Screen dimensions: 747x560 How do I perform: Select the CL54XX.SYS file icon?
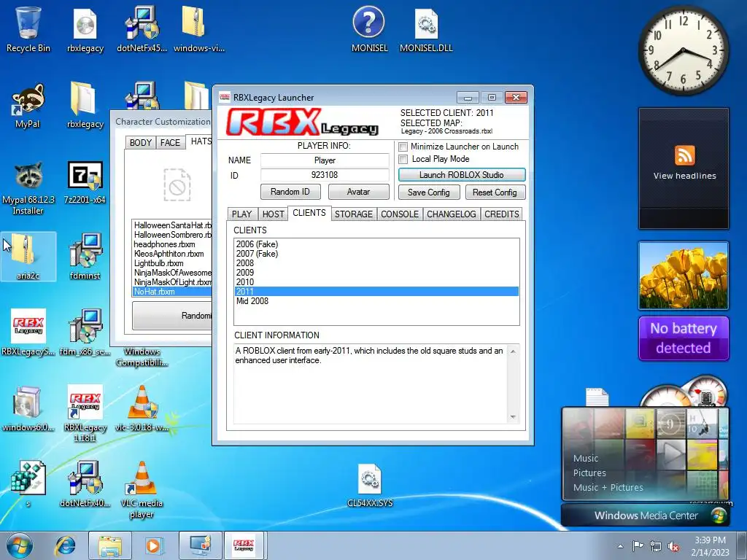click(370, 485)
